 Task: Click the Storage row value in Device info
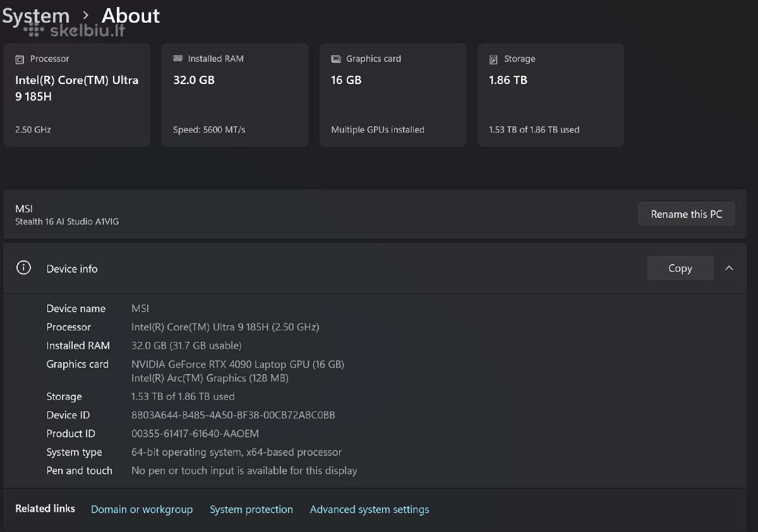point(183,397)
